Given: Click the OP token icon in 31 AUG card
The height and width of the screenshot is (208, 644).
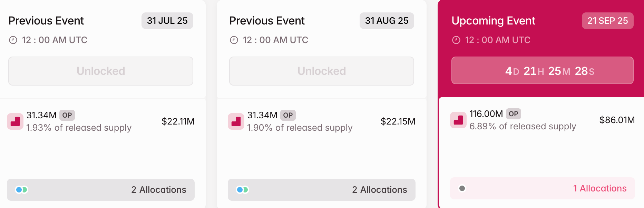Looking at the screenshot, I should pos(236,121).
